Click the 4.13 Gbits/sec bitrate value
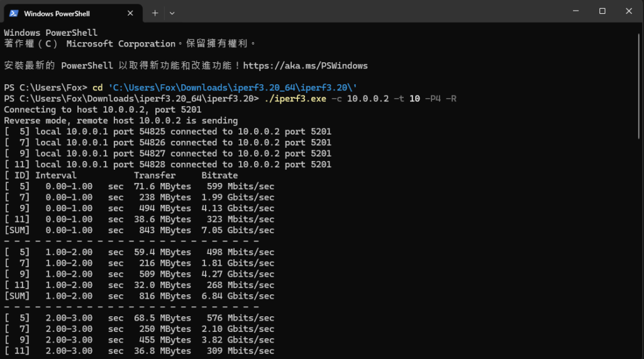This screenshot has width=644, height=359. tap(238, 208)
